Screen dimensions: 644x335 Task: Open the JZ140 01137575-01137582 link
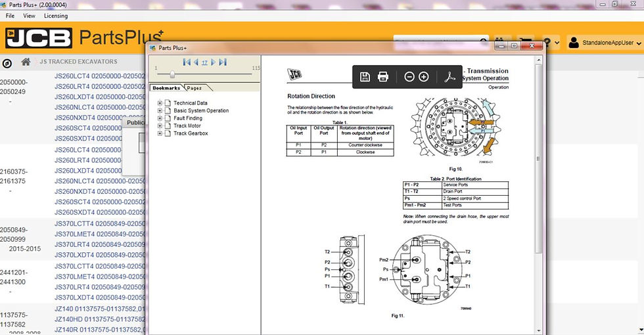pos(100,309)
